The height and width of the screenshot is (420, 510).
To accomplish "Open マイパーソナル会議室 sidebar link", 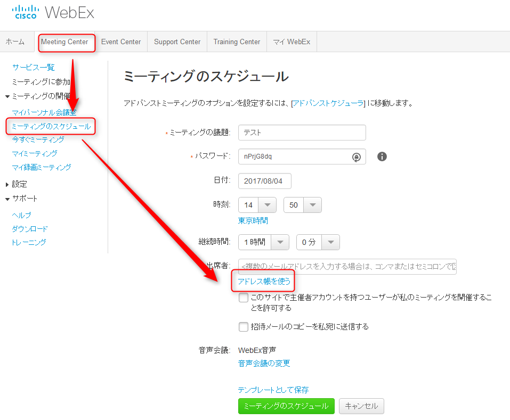I will pyautogui.click(x=44, y=112).
